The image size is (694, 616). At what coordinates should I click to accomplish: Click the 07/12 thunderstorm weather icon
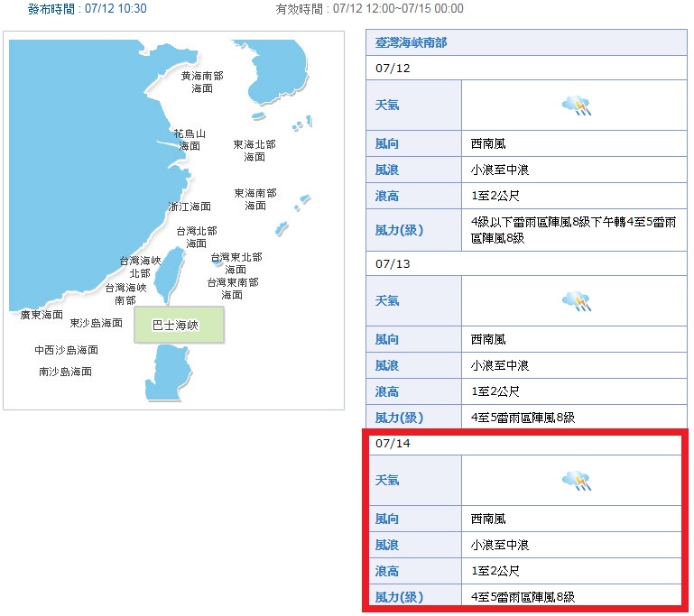pyautogui.click(x=576, y=106)
